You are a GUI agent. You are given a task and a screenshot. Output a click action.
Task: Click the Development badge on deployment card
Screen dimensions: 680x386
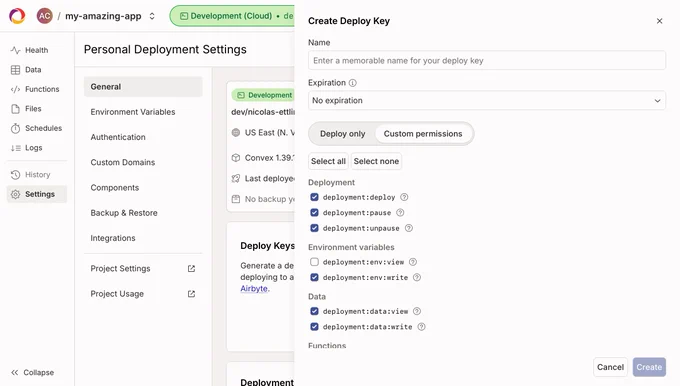click(x=264, y=95)
